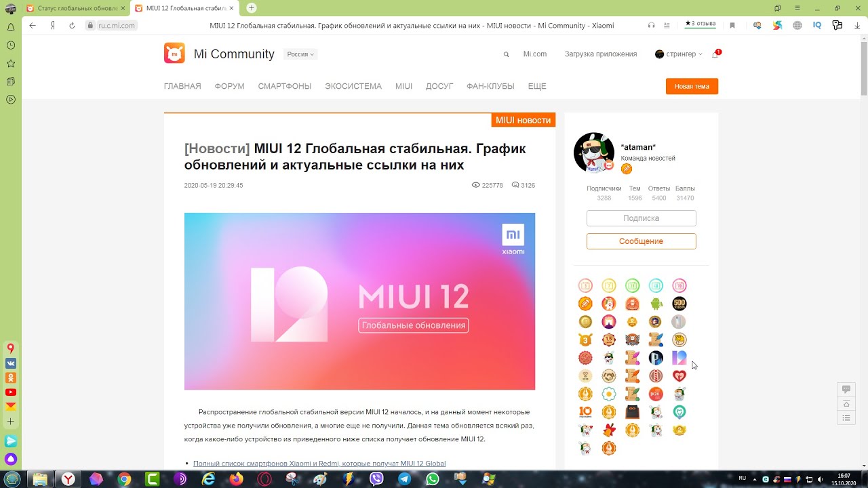868x488 pixels.
Task: Click the 'Сообщение' message button
Action: coord(641,241)
